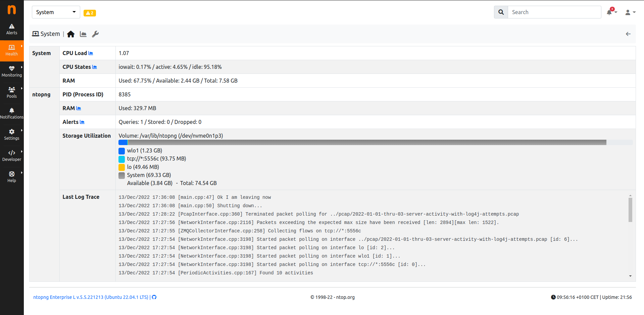Click the footer clock icon
This screenshot has height=315, width=644.
(x=553, y=297)
